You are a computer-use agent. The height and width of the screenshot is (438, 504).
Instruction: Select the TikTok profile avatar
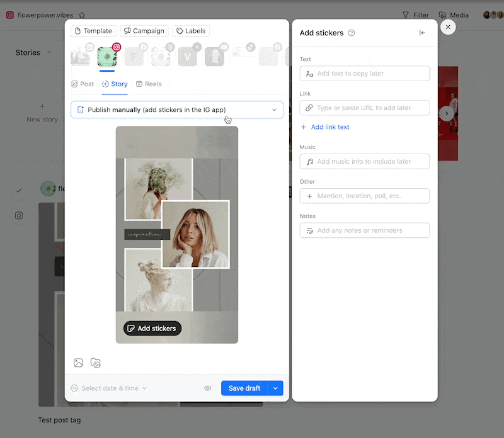tap(241, 57)
